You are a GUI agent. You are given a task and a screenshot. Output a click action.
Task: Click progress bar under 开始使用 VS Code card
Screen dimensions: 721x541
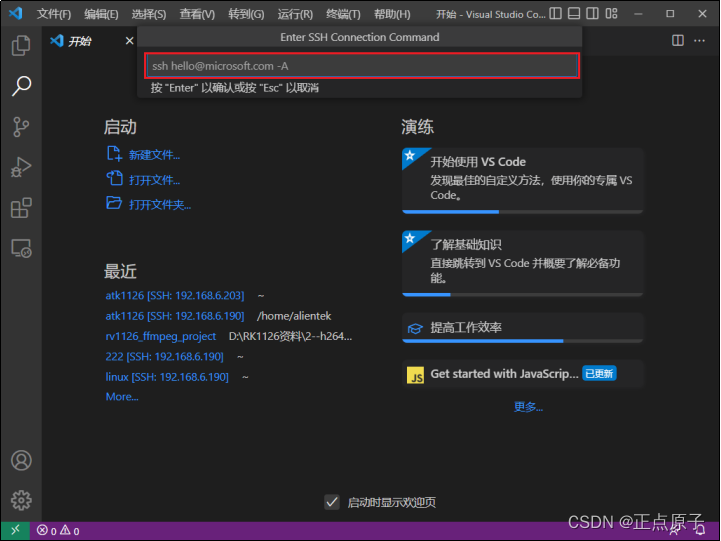(x=522, y=212)
